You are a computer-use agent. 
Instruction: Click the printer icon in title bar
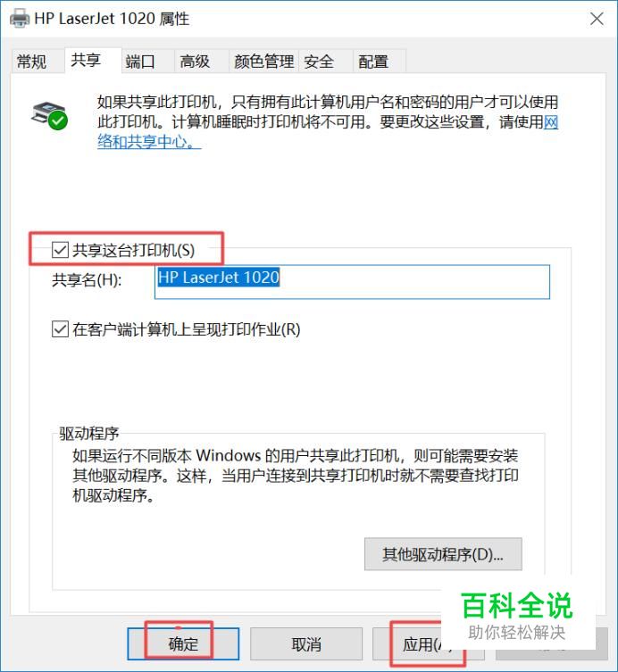coord(20,18)
